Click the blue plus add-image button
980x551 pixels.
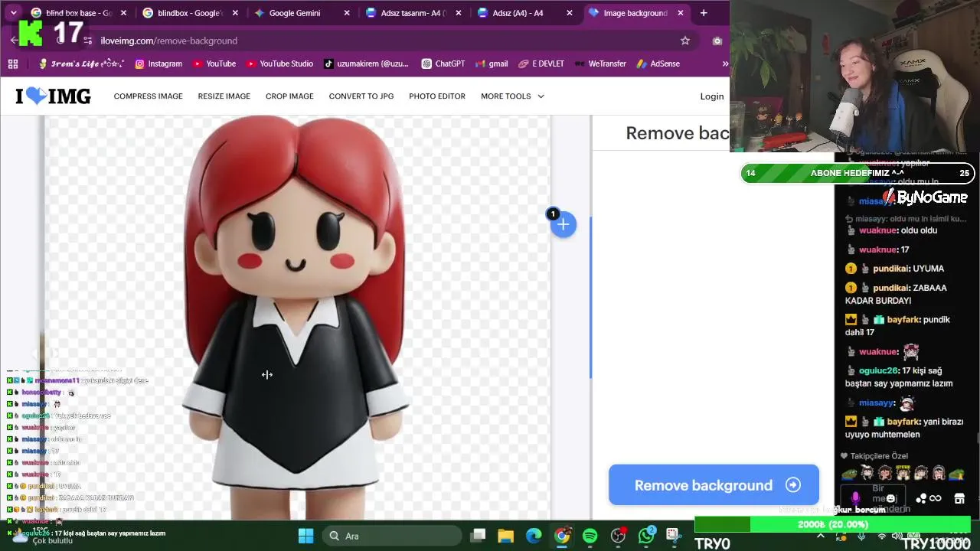[563, 224]
